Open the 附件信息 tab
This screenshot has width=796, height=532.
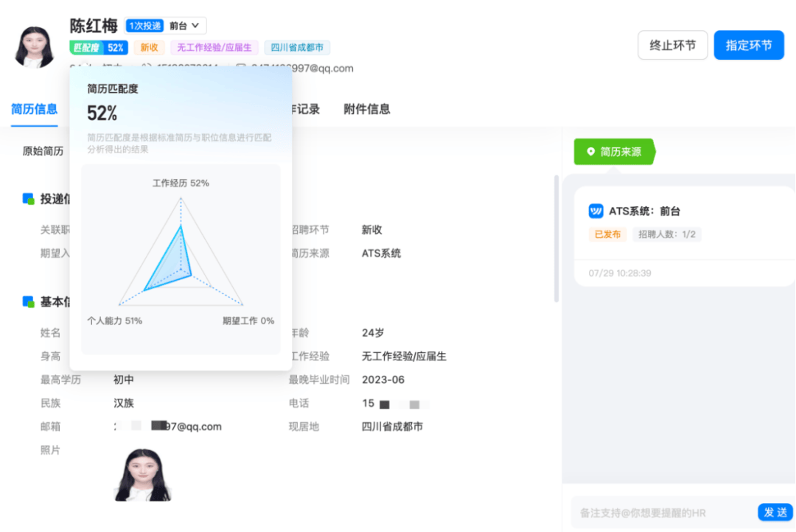pos(367,109)
